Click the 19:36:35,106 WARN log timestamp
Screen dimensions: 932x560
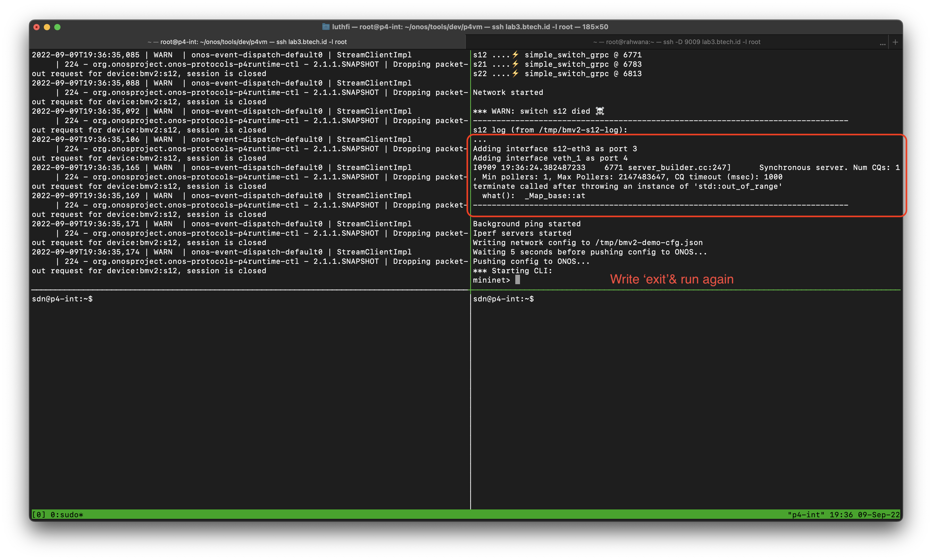click(86, 140)
